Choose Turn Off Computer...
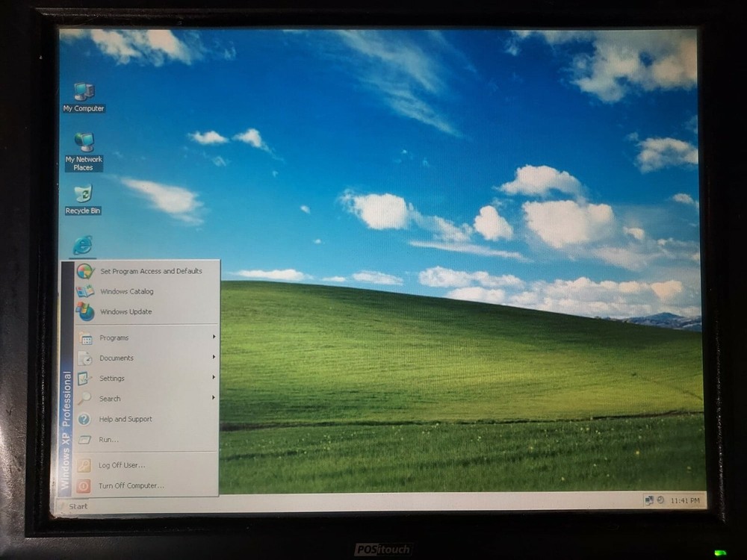This screenshot has height=560, width=747. click(x=131, y=486)
